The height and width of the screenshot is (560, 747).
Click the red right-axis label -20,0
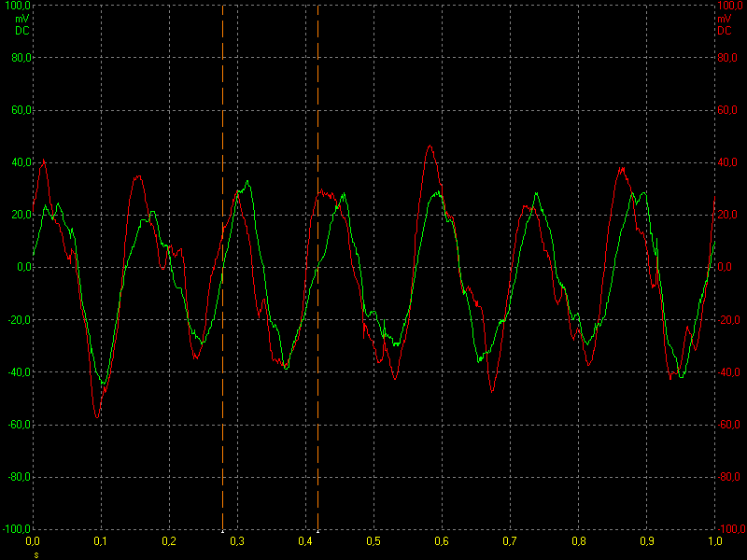[x=729, y=320]
